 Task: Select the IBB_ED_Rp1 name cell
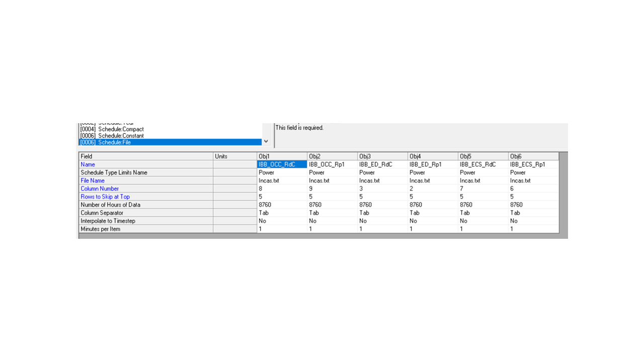pos(433,164)
